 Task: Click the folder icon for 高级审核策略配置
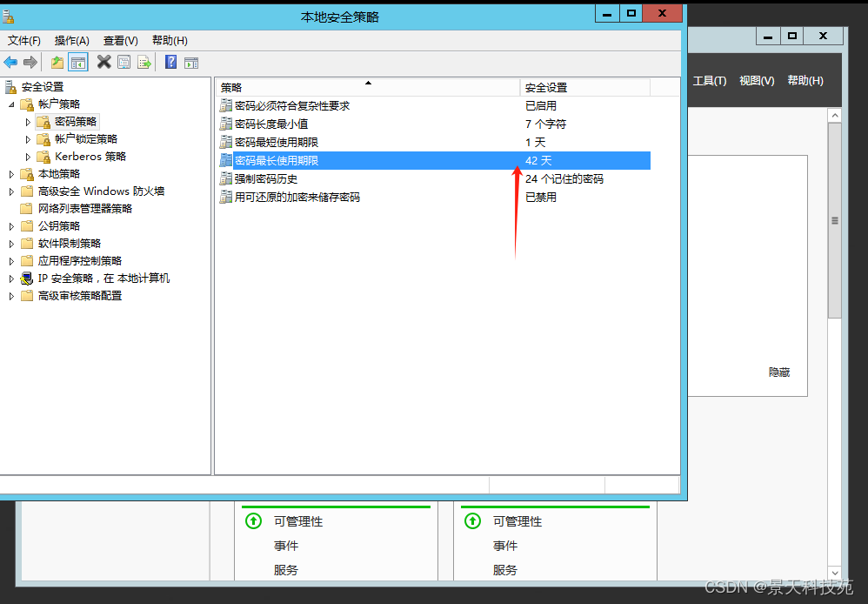[27, 296]
